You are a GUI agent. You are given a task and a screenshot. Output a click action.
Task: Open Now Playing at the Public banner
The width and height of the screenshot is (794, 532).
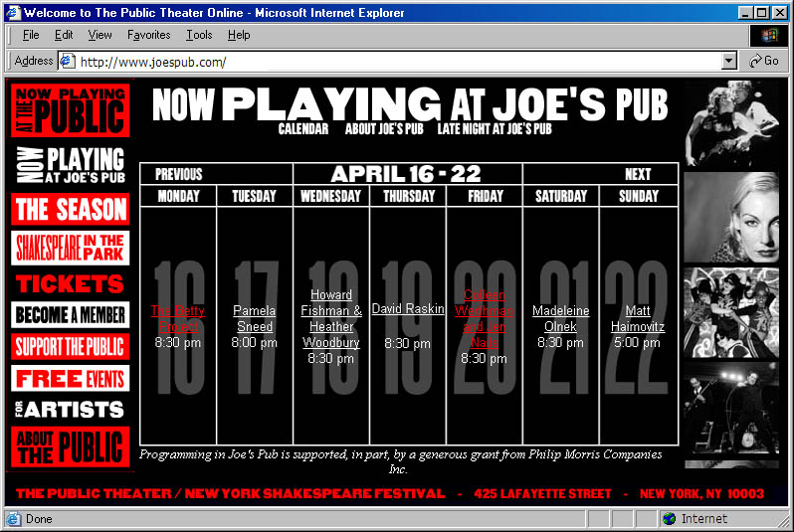[70, 110]
